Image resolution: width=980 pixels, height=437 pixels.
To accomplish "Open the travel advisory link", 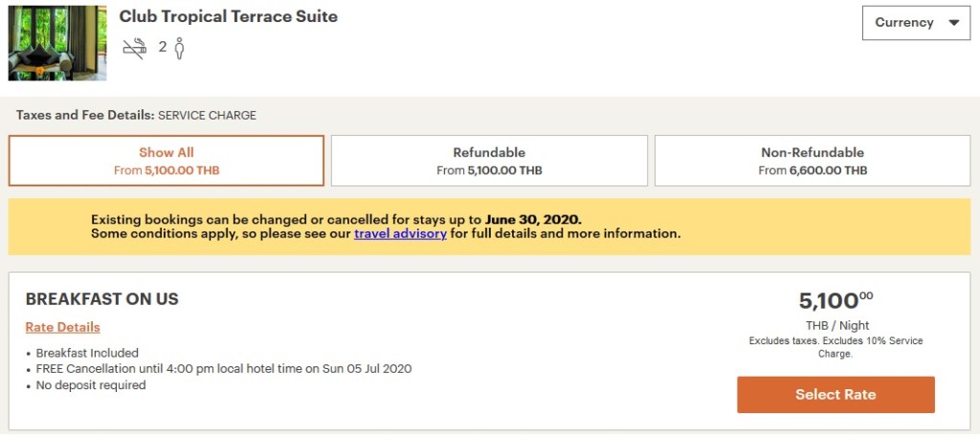I will click(x=400, y=233).
